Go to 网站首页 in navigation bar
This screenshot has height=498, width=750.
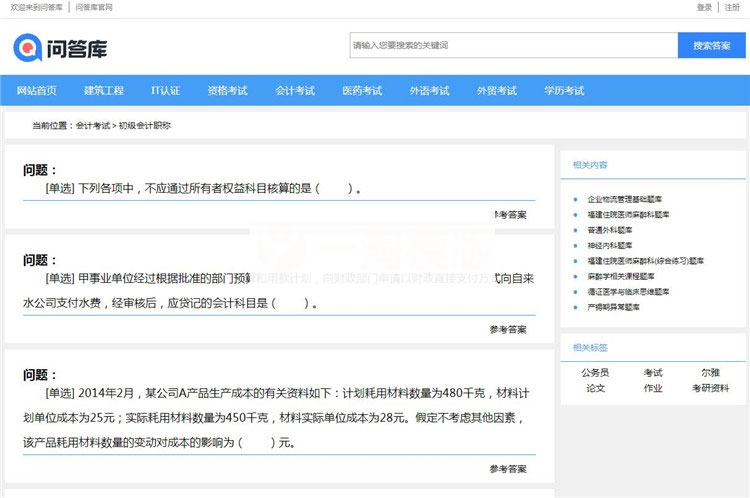(37, 91)
